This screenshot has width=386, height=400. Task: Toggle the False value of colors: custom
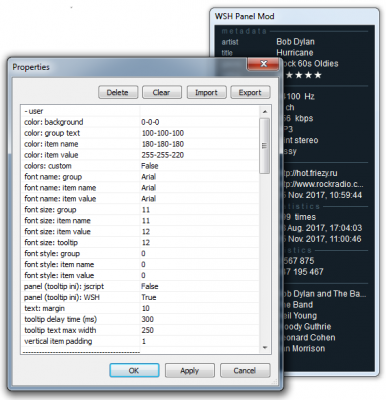150,166
